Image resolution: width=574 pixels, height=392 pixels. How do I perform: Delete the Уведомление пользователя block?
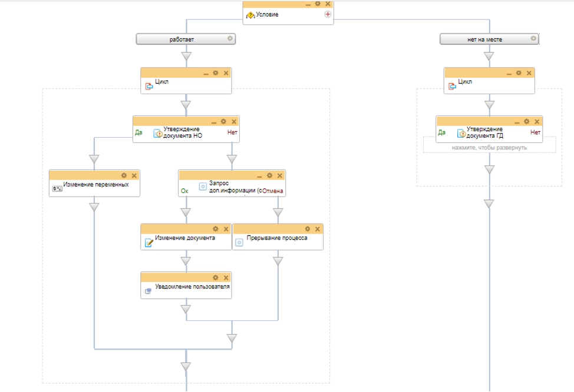(225, 277)
